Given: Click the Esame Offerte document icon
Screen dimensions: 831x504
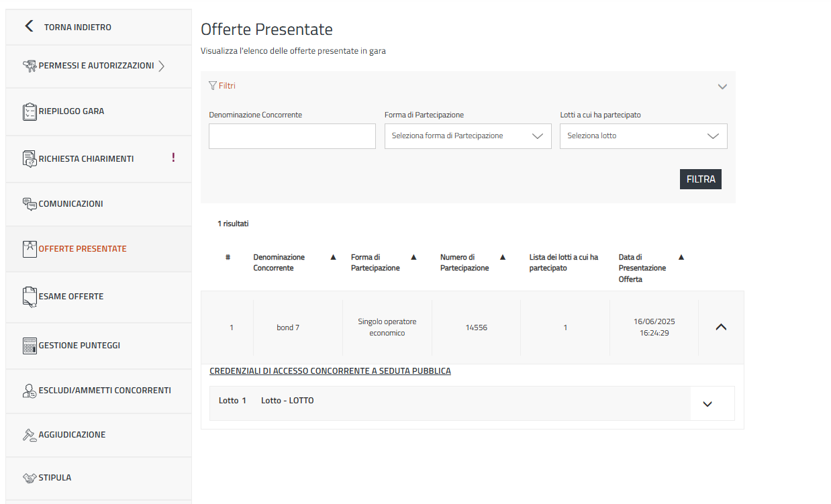Looking at the screenshot, I should pos(30,297).
